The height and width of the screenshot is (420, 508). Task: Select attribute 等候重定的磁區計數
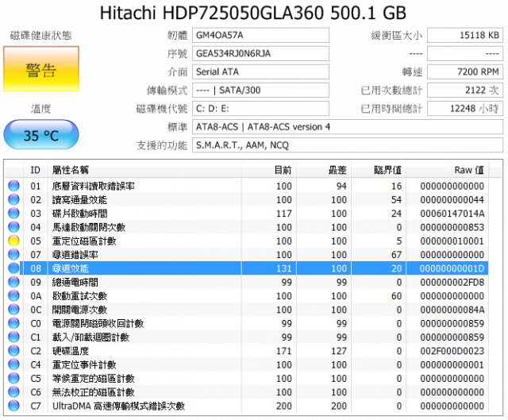pos(94,379)
